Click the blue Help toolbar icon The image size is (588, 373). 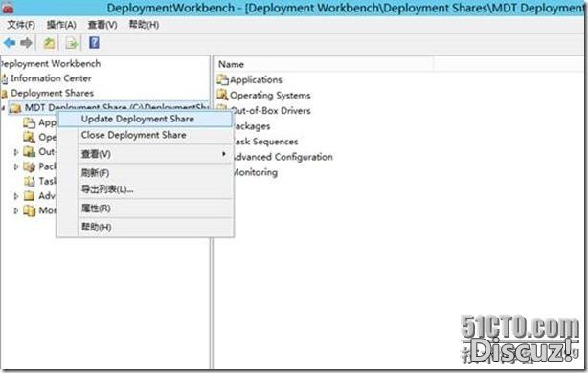tap(94, 43)
